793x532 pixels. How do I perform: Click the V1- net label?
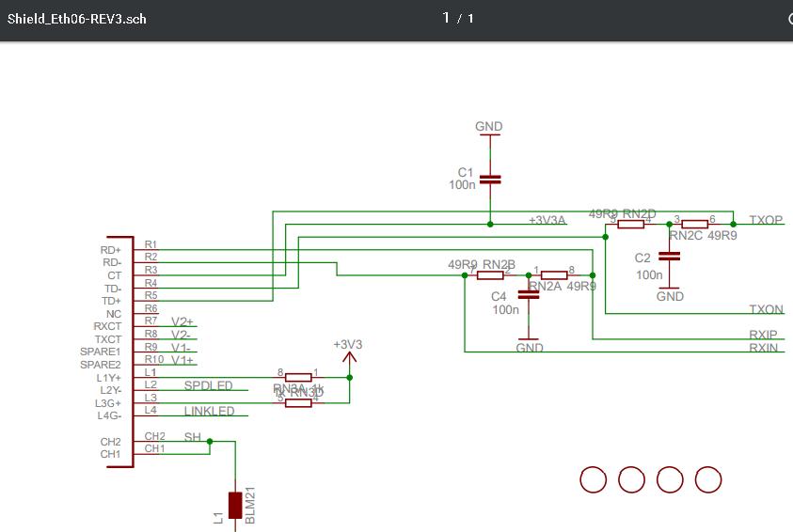(181, 348)
